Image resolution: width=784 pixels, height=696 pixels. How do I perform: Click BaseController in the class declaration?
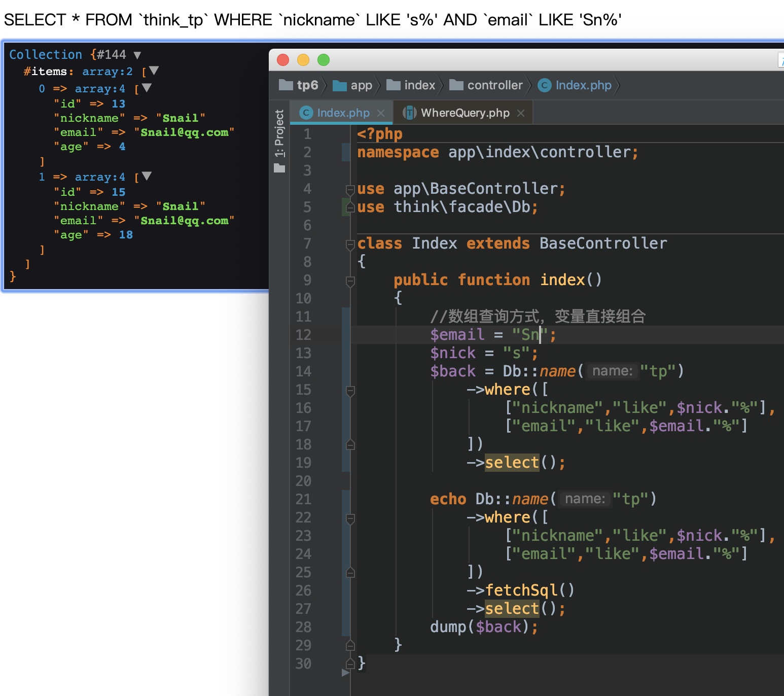(x=603, y=243)
